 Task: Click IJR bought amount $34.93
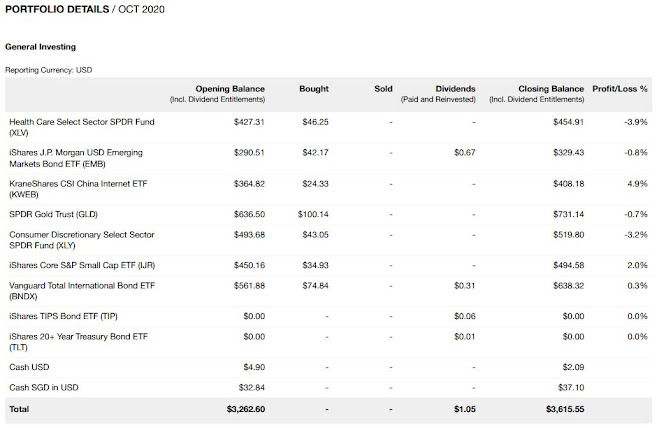pos(316,265)
